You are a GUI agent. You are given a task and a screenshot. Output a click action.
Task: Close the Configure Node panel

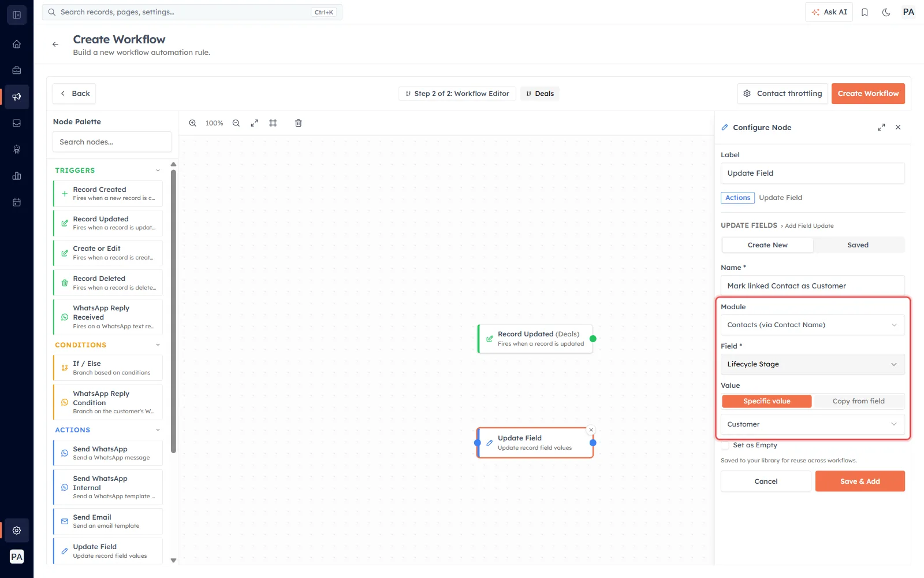point(898,127)
